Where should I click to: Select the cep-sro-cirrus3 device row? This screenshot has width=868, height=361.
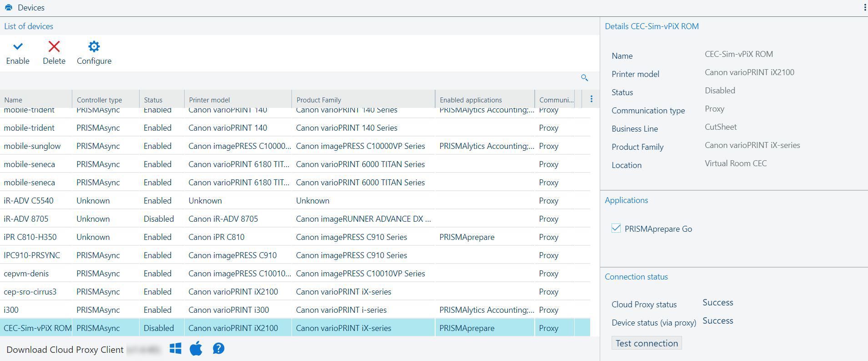coord(295,292)
